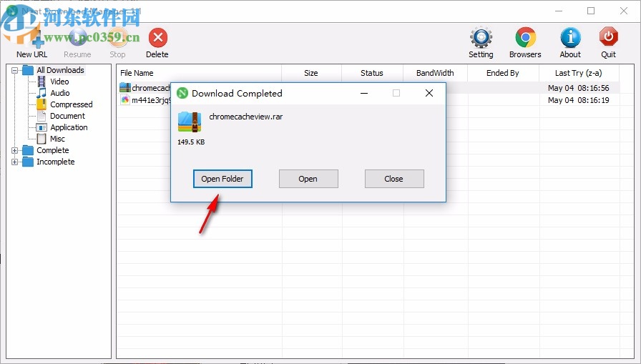Select the Audio music note icon

point(41,93)
